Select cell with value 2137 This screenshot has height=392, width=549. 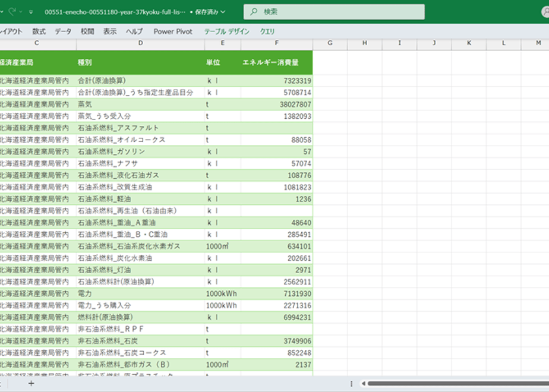click(x=277, y=365)
